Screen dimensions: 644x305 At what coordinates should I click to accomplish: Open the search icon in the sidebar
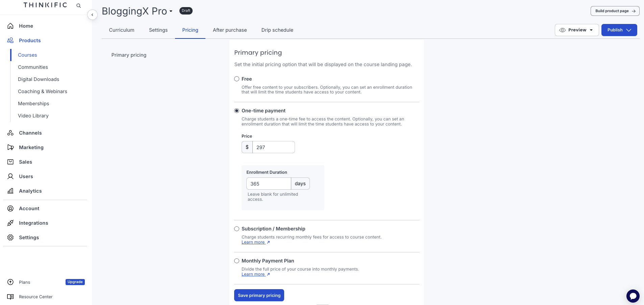click(78, 5)
